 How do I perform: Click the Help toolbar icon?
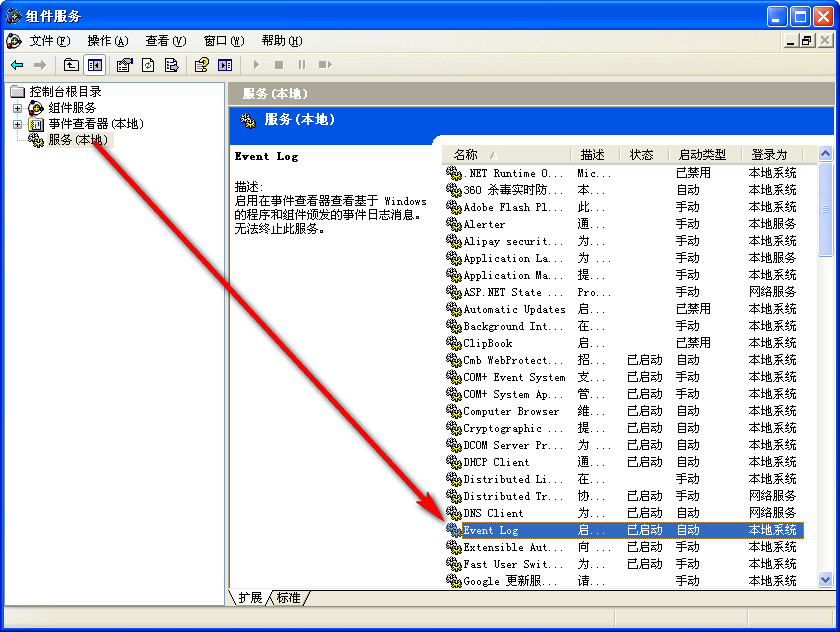point(201,65)
